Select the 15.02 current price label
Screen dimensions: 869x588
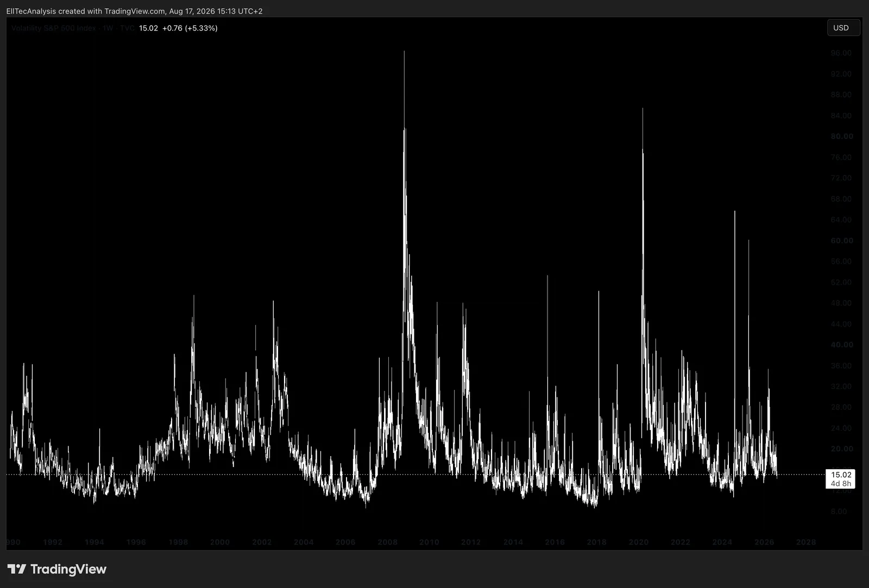coord(841,475)
